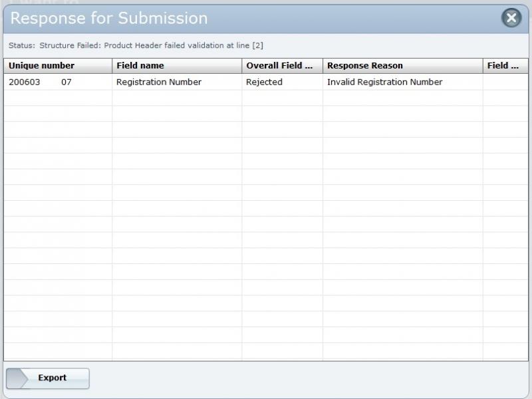Click the Export button
Image resolution: width=532 pixels, height=399 pixels.
(x=52, y=378)
